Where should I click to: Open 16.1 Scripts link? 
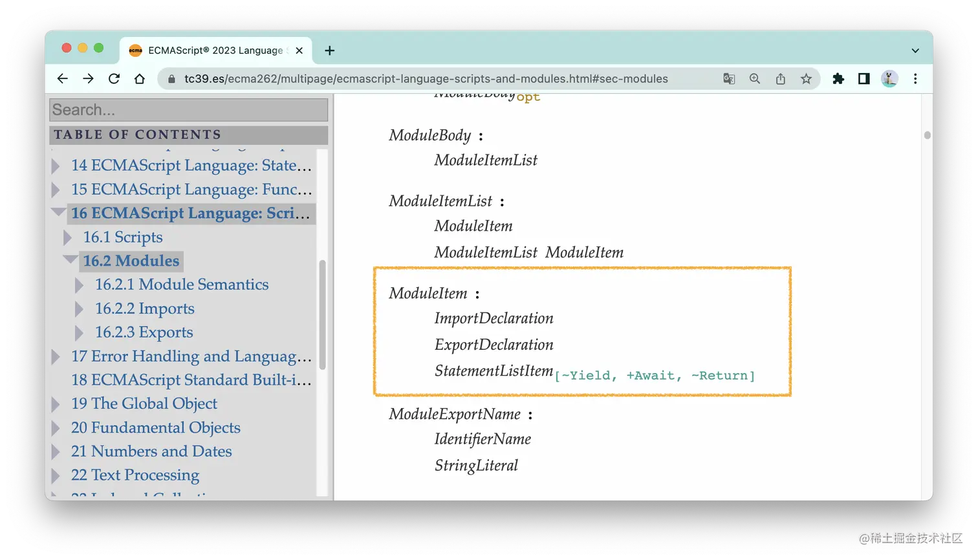[123, 237]
